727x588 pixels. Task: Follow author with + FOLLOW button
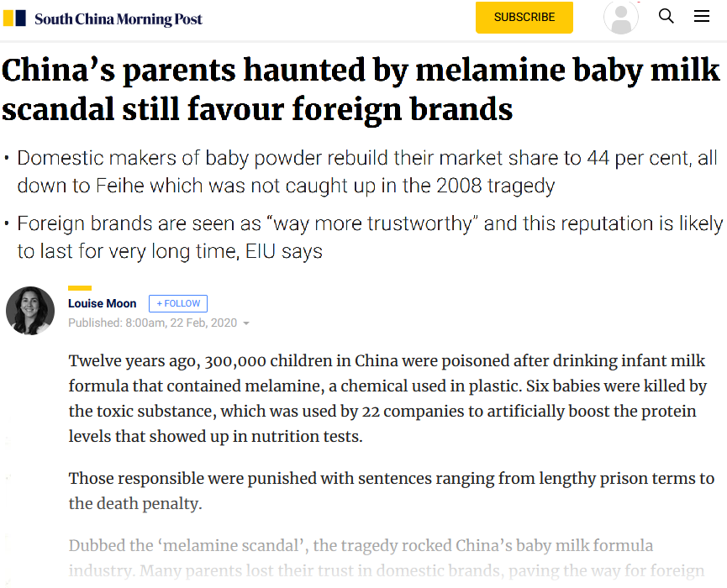pos(178,303)
